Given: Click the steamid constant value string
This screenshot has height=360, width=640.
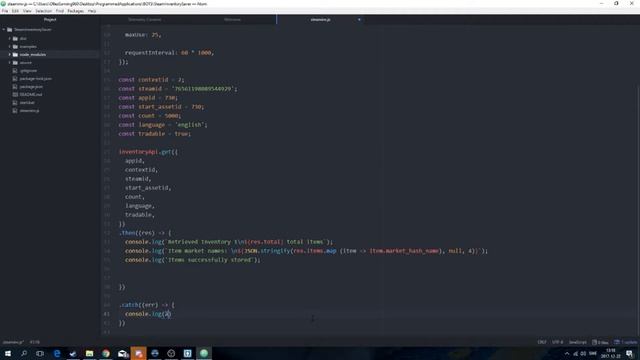Looking at the screenshot, I should click(x=204, y=89).
